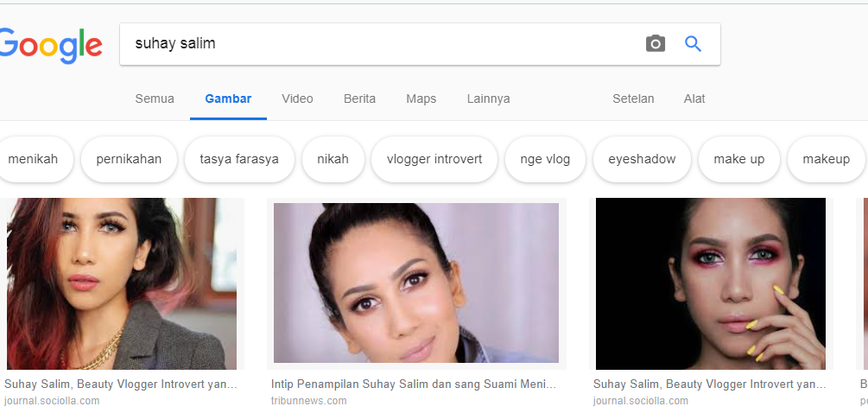This screenshot has width=868, height=413.
Task: Click the first Suhay Salim, Beauty Vlogger title
Action: (x=121, y=384)
